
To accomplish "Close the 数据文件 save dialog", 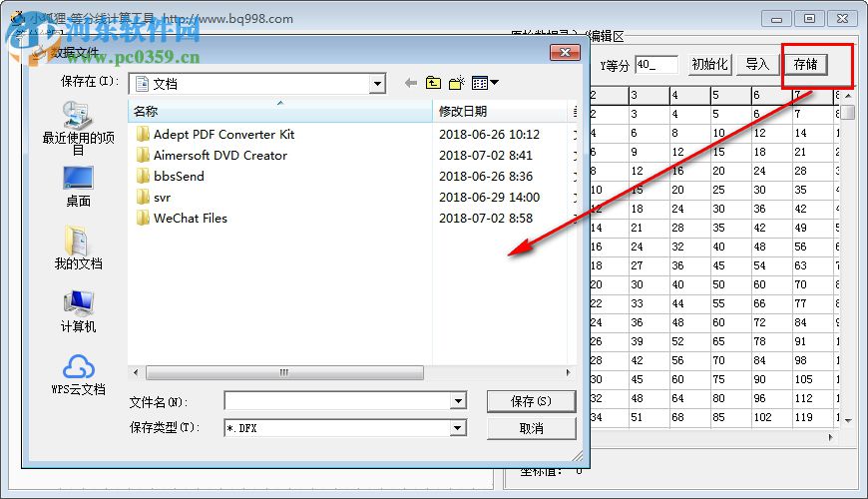I will tap(565, 52).
